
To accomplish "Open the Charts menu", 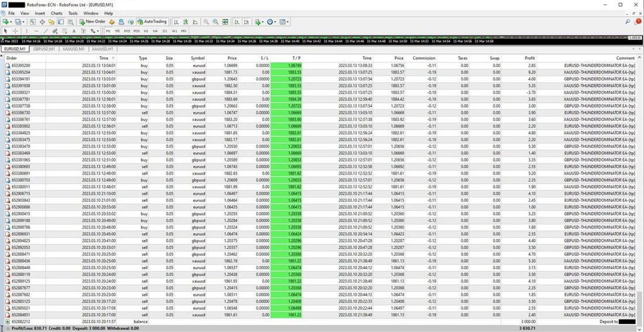I will point(56,13).
